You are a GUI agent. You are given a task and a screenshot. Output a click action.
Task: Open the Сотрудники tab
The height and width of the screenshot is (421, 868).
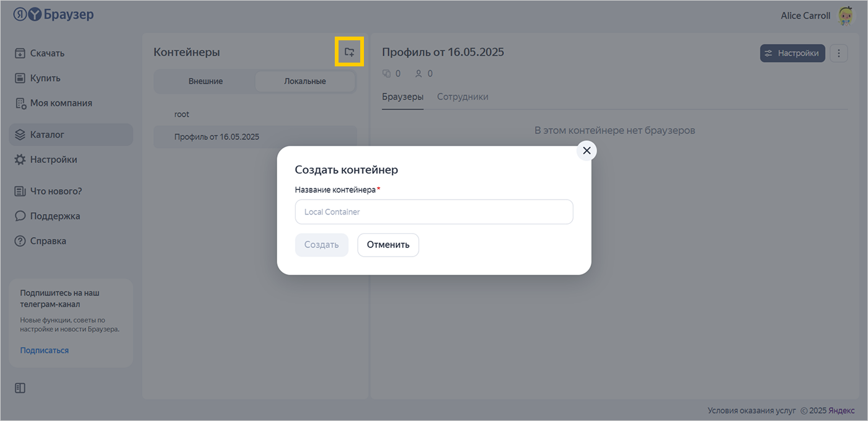coord(463,97)
